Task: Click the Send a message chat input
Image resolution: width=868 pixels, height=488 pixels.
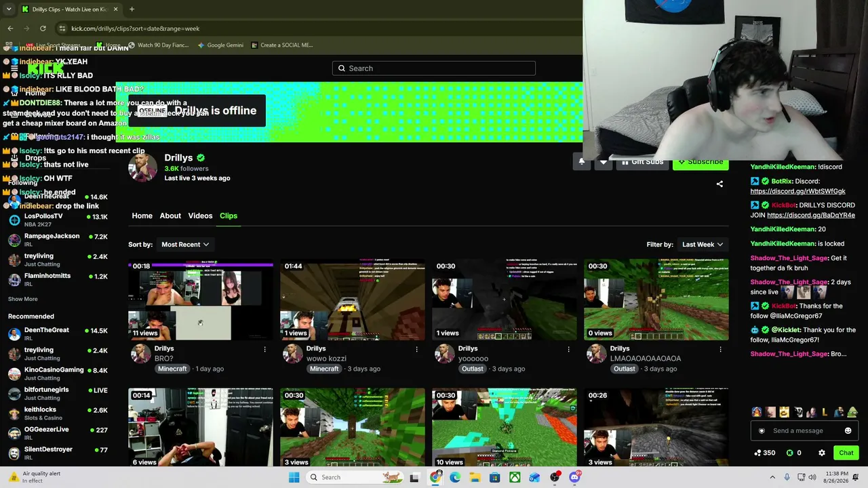Action: 805,431
